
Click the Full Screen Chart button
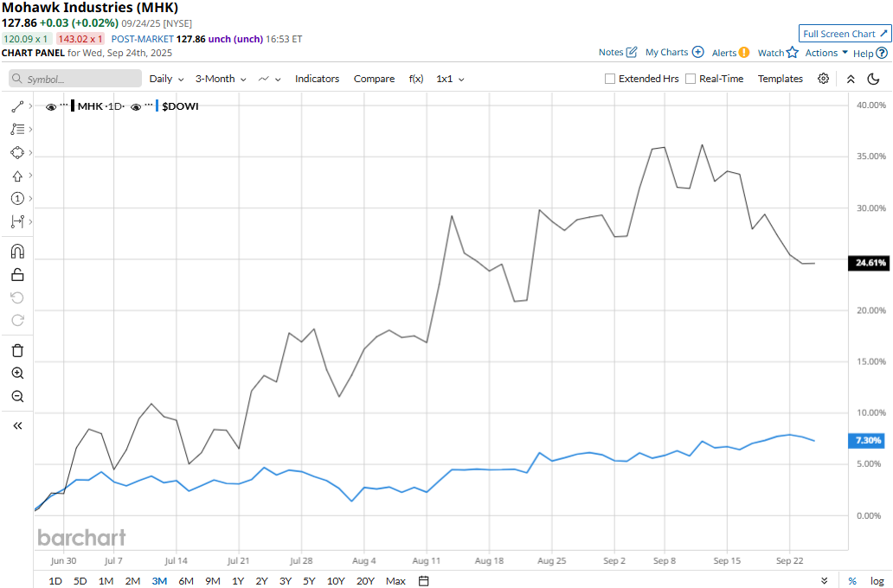point(845,34)
